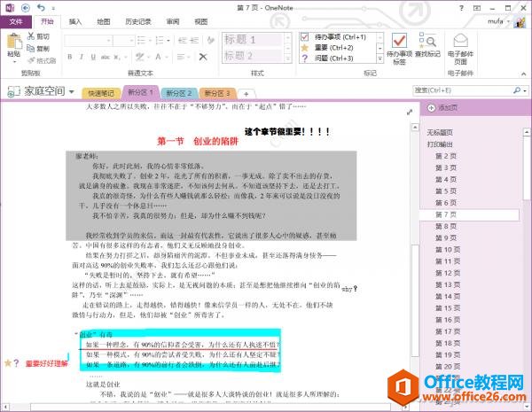Select the 重要 (Ctrl+2) star tag
This screenshot has height=412, width=532.
[x=303, y=48]
